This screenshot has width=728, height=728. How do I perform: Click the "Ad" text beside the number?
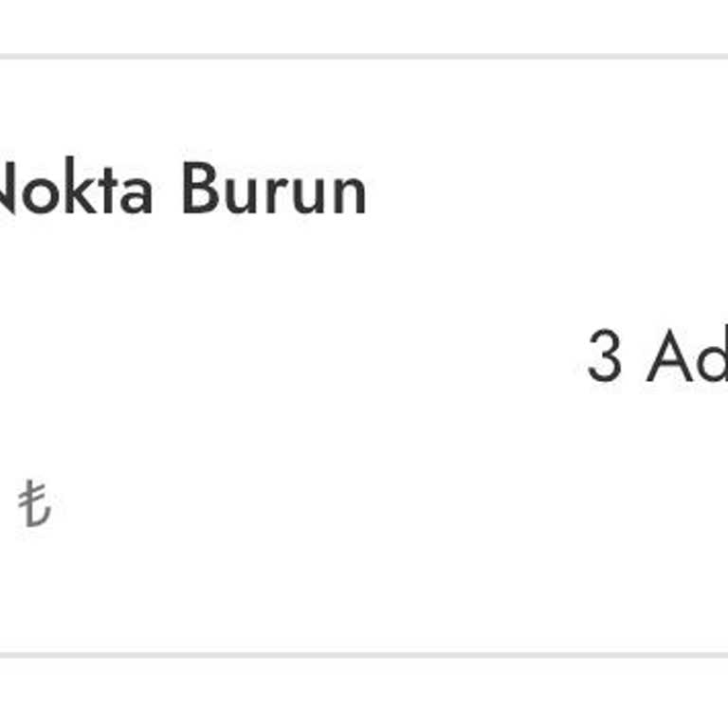pyautogui.click(x=686, y=357)
